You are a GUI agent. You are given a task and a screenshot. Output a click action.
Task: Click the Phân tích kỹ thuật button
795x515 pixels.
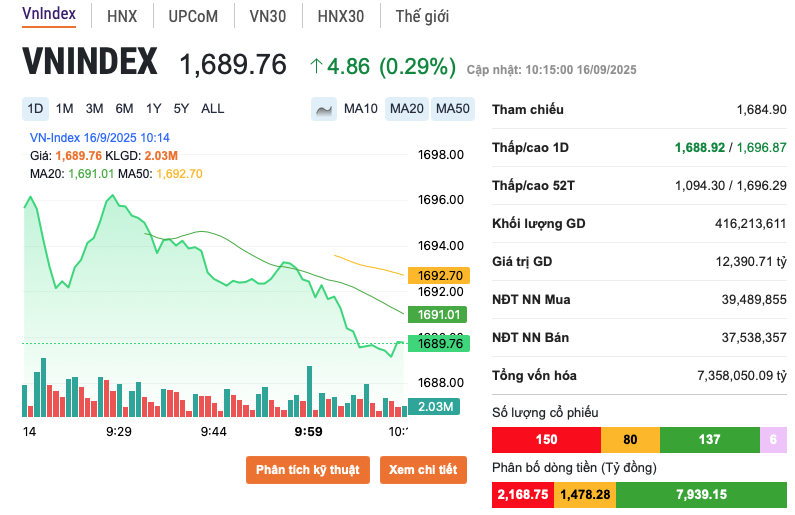point(308,470)
